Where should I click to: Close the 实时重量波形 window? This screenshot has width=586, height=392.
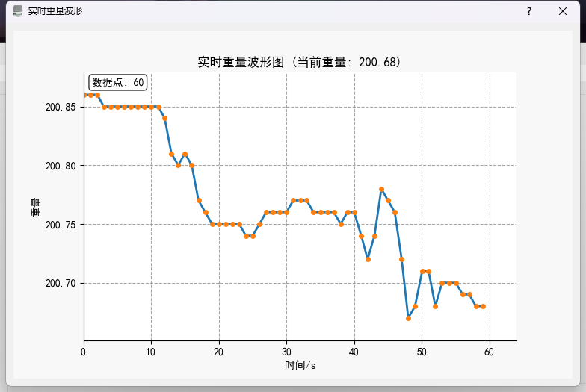click(563, 11)
